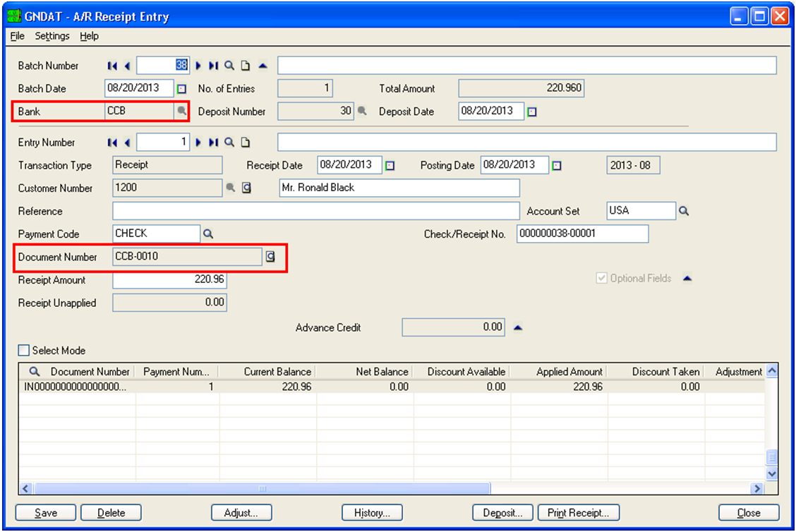Screen dimensions: 796x532
Task: Select the IN0000000000000000 document row
Action: pos(392,387)
